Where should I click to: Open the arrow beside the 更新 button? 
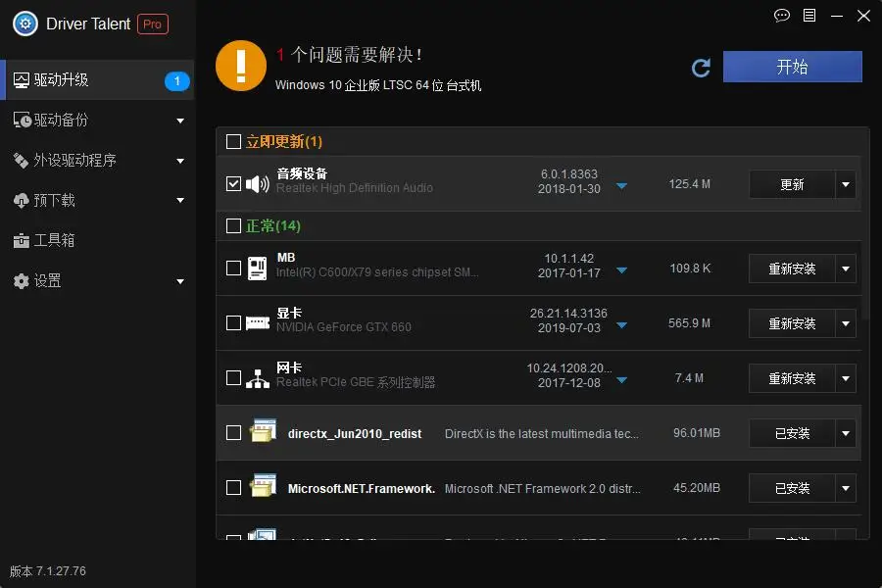846,184
